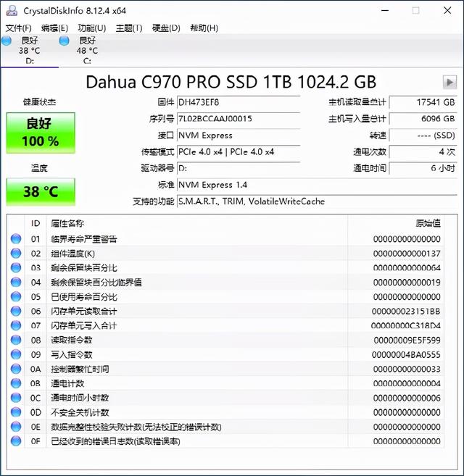Select row 控制器繁忙时间

[225, 369]
